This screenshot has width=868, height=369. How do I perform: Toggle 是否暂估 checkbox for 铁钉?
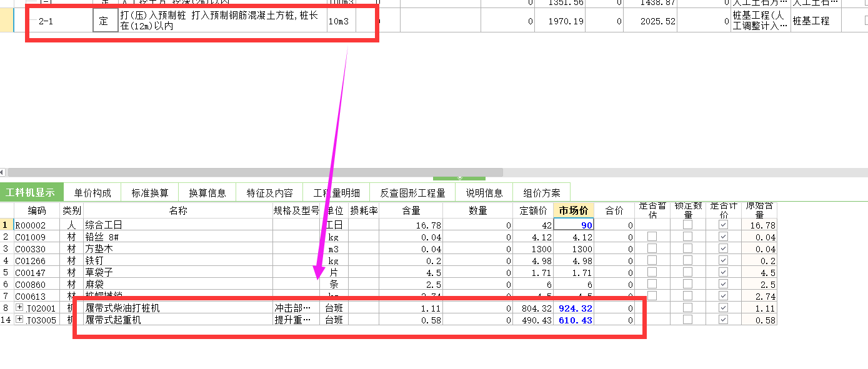pos(652,260)
